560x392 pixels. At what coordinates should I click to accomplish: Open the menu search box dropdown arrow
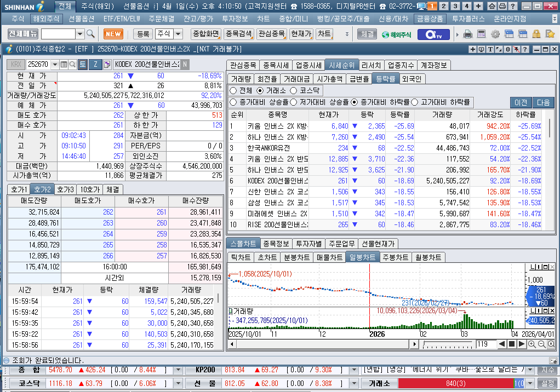(x=81, y=34)
